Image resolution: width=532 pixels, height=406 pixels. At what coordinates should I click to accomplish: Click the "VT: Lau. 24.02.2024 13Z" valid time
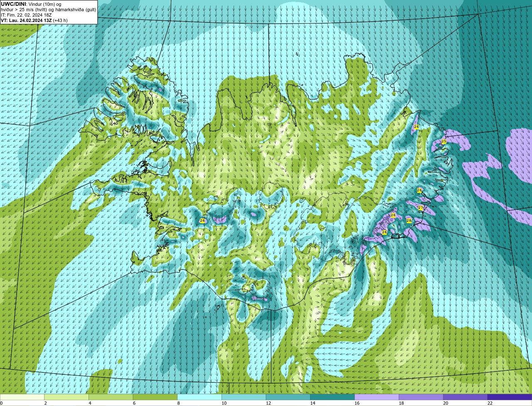(26, 20)
